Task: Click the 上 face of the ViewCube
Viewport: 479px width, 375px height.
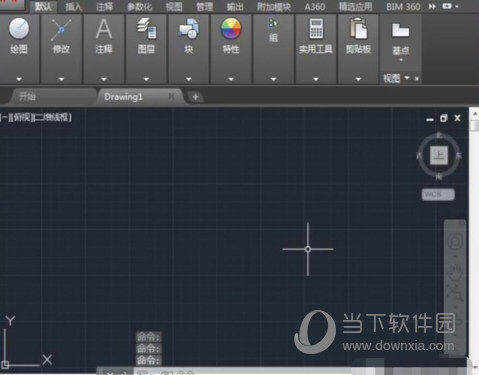Action: coord(439,155)
